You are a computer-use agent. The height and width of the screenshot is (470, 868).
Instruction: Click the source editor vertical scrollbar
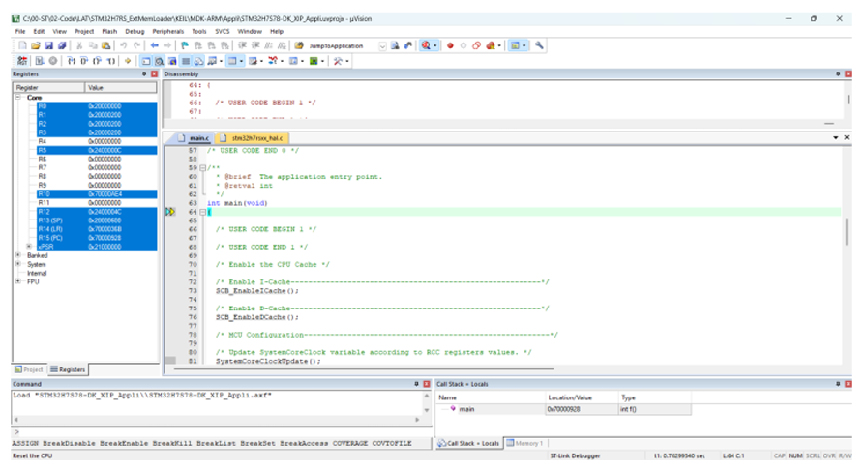coord(846,232)
